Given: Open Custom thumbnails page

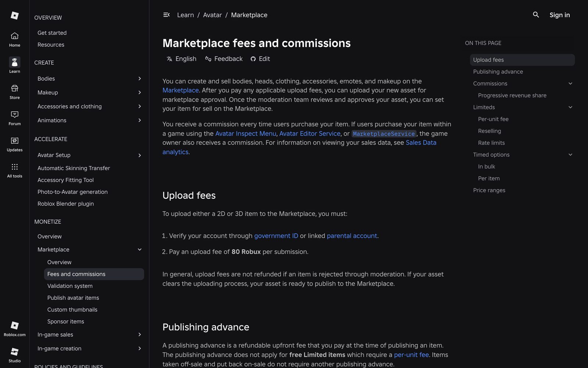Looking at the screenshot, I should pyautogui.click(x=72, y=309).
